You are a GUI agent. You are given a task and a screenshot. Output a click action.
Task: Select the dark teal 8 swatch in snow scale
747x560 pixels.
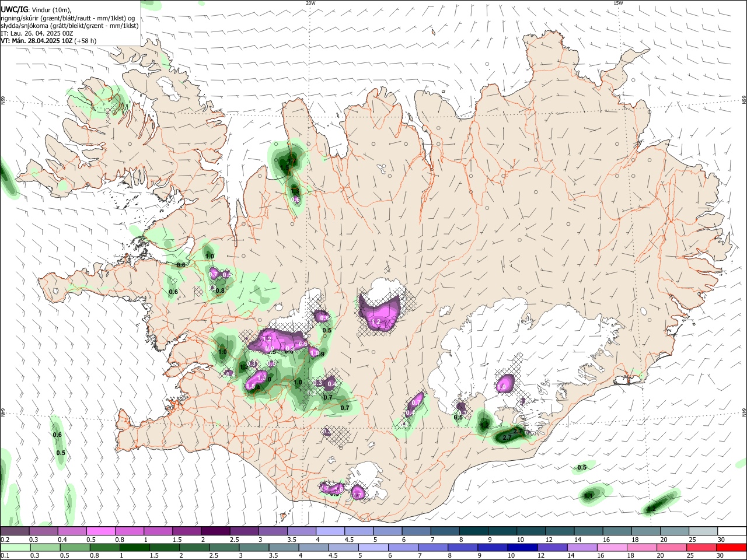pos(473,531)
